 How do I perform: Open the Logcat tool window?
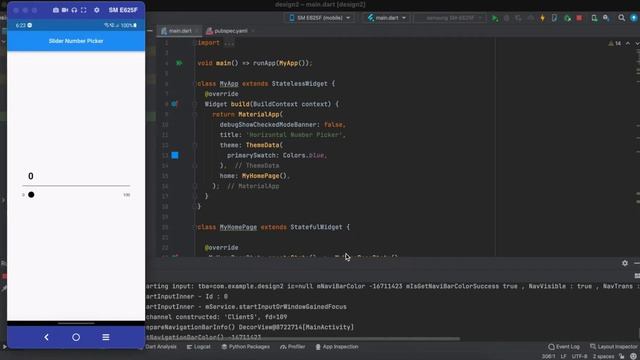click(x=198, y=347)
